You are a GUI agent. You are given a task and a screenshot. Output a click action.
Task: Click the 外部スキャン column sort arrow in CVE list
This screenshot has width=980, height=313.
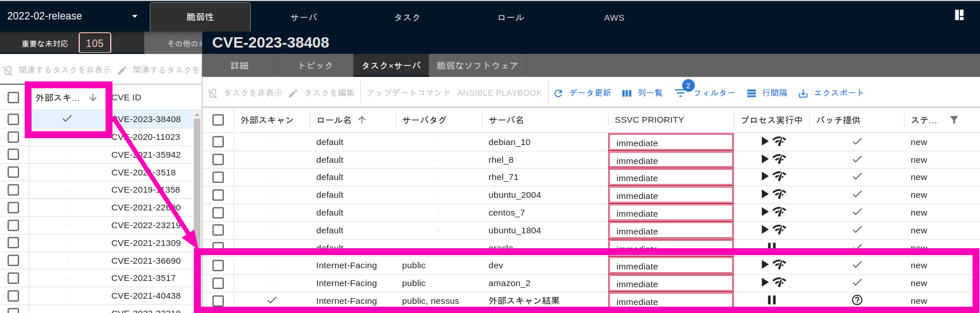93,97
